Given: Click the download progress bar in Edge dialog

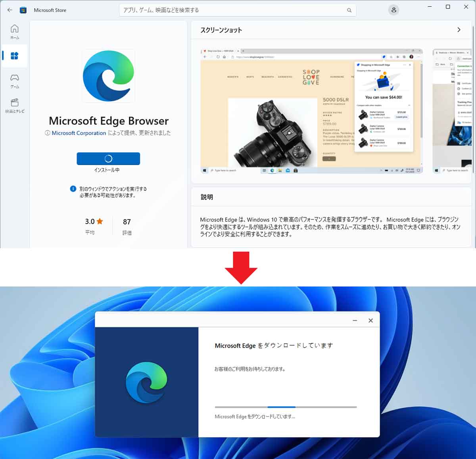Looking at the screenshot, I should (286, 407).
